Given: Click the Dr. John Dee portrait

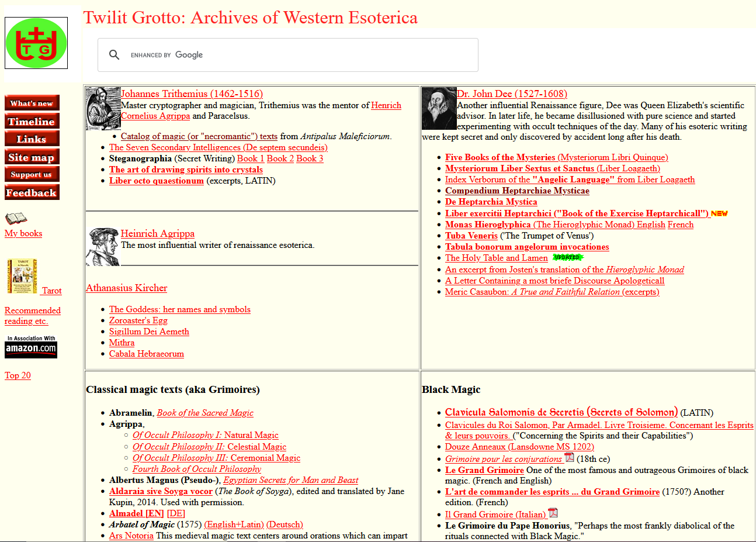Looking at the screenshot, I should (x=439, y=109).
